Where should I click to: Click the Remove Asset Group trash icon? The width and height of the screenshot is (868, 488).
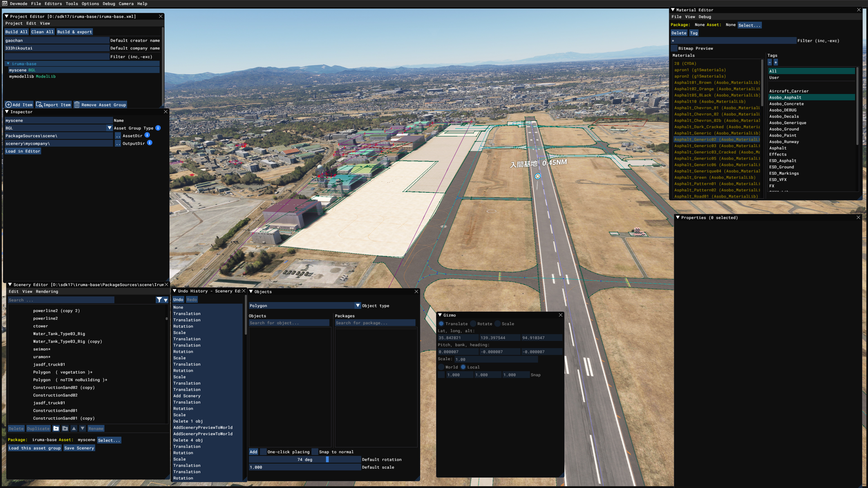77,105
